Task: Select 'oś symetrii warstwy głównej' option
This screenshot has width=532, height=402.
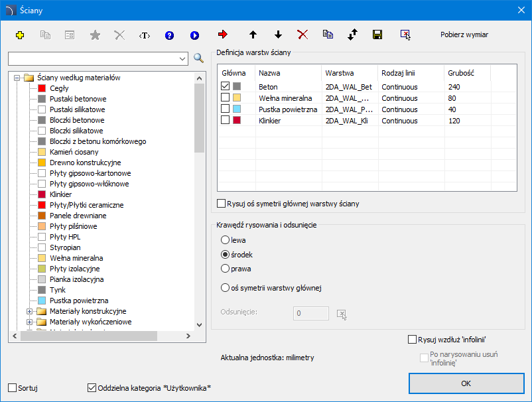Action: [226, 287]
